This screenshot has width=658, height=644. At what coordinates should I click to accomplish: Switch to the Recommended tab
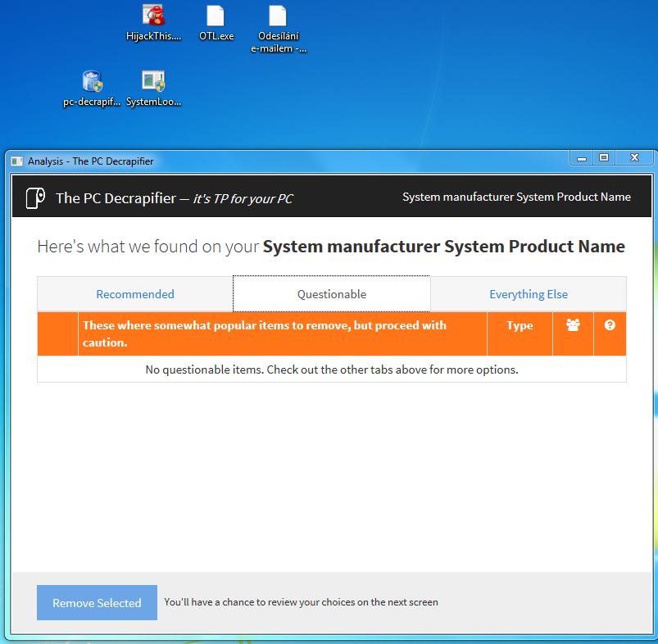click(x=135, y=294)
